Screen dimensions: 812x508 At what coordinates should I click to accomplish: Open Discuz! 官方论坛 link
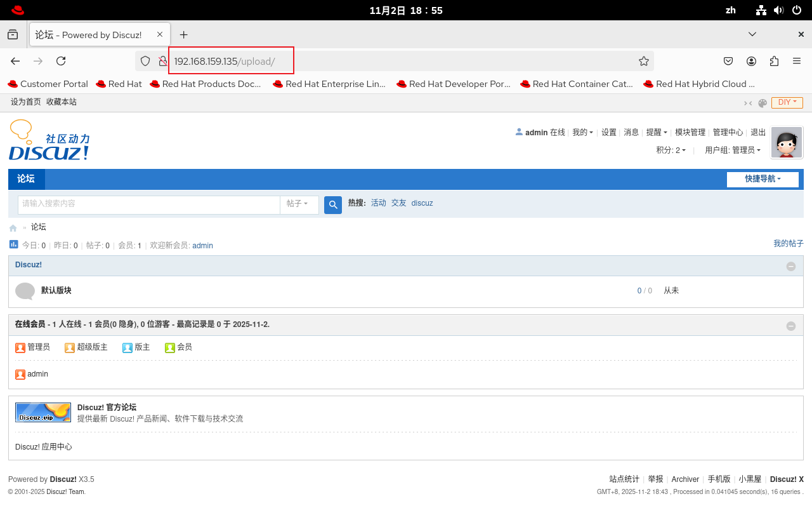coord(107,408)
